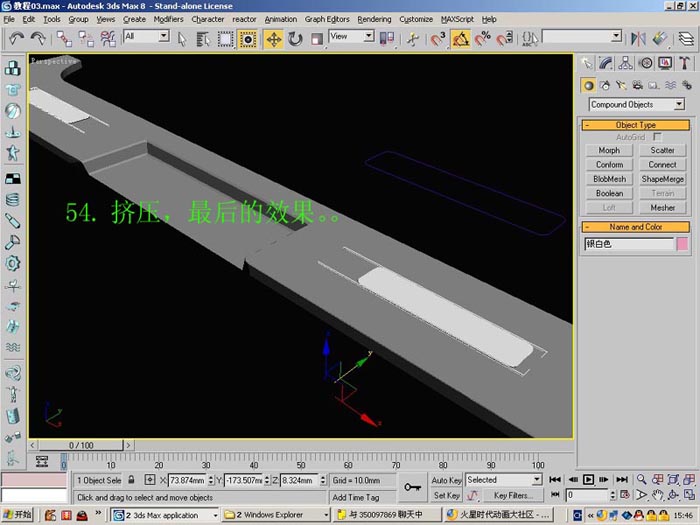Select Geometry create category icon

coord(588,86)
